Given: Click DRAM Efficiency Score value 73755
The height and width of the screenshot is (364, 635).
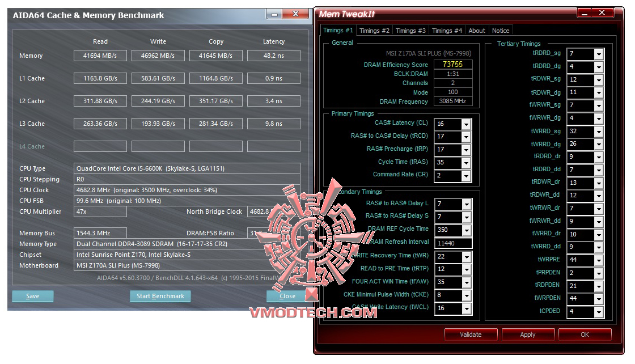Looking at the screenshot, I should click(453, 65).
